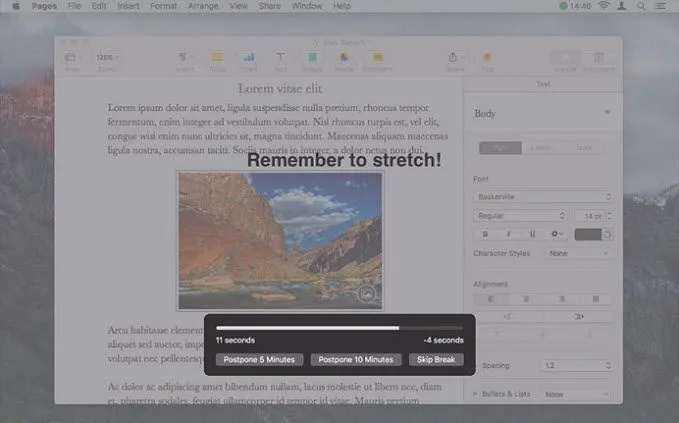The height and width of the screenshot is (423, 679).
Task: Toggle underline formatting button
Action: (x=532, y=234)
